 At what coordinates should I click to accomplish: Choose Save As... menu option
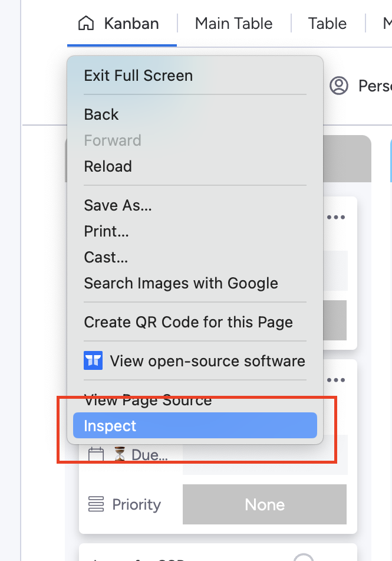pos(118,205)
